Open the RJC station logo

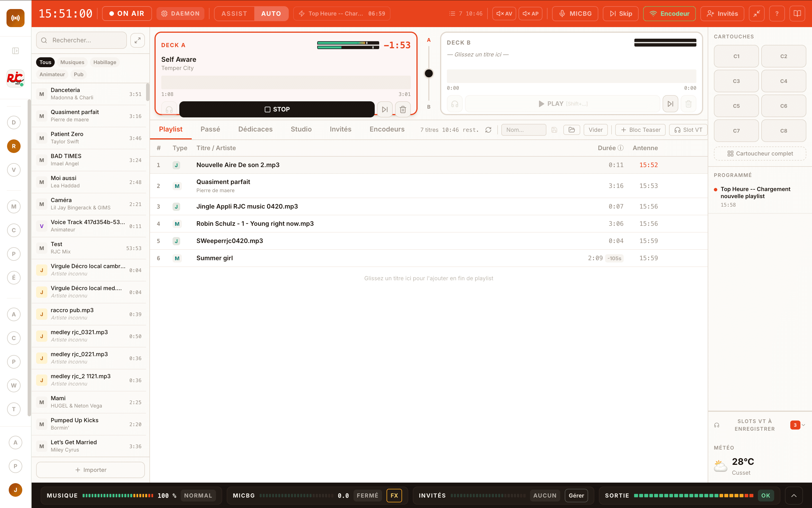click(16, 79)
